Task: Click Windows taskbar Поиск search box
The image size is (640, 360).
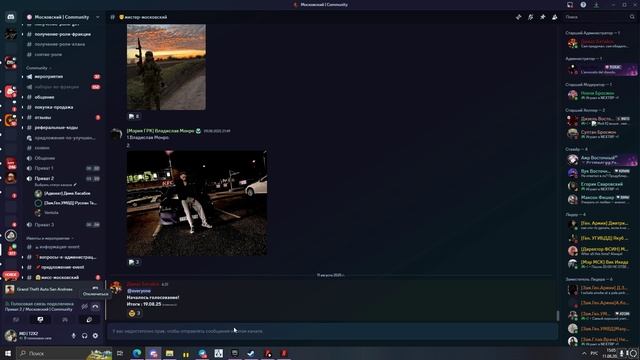Action: coord(64,353)
